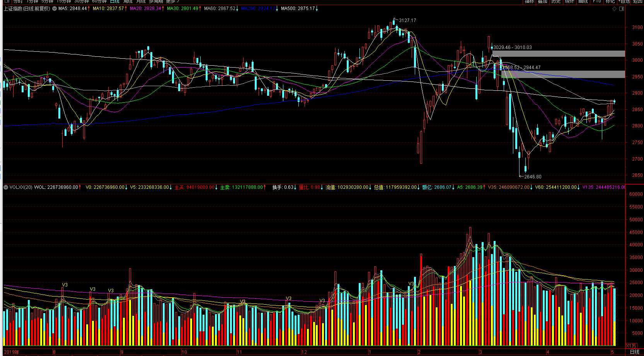Viewport: 644px width, 356px height.
Task: Click the 日线 label at bottom right
Action: [634, 352]
